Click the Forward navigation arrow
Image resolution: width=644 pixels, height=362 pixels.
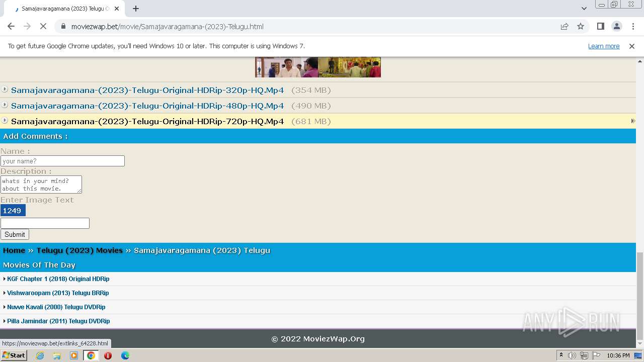click(27, 26)
